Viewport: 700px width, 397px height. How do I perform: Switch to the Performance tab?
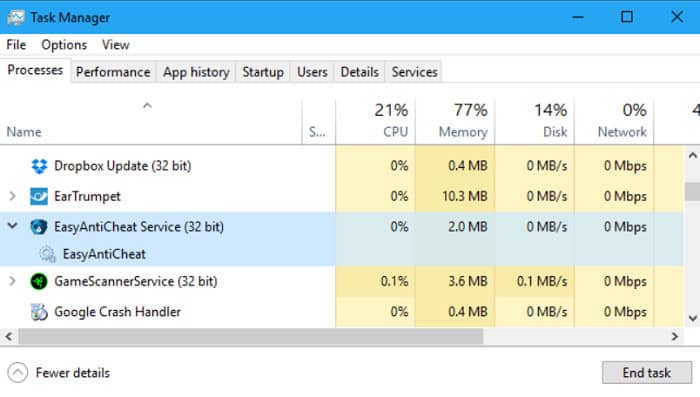[113, 72]
